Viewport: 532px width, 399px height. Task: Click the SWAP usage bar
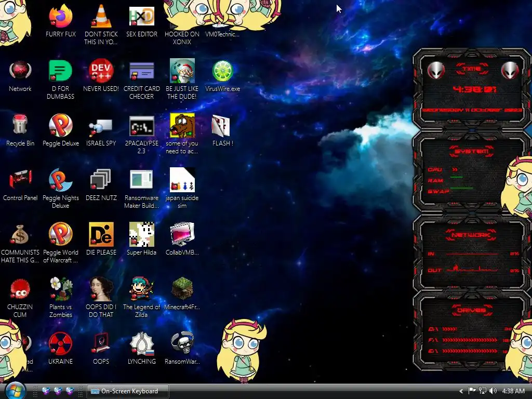coord(461,188)
